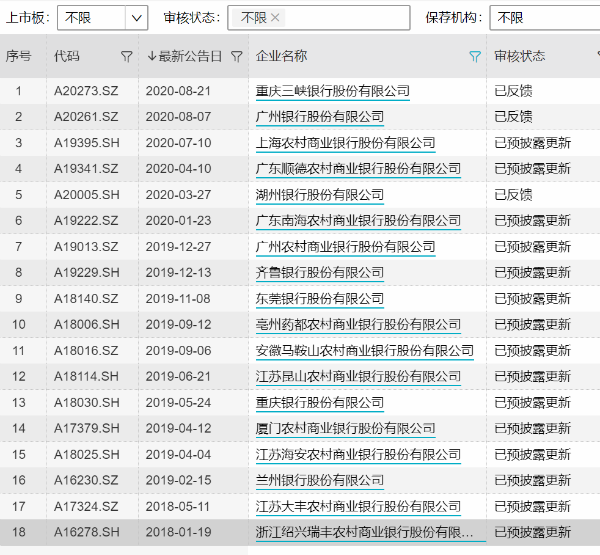
Task: Click 已反馈 status for 湖州银行 row
Action: 513,195
